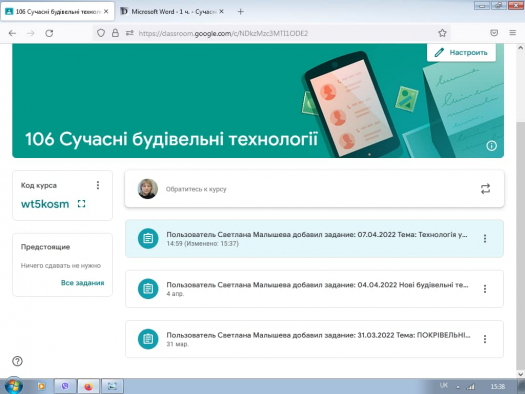Viewport: 525px width, 394px height.
Task: Click the assignment icon of the 04.04.2022 post
Action: coord(148,289)
